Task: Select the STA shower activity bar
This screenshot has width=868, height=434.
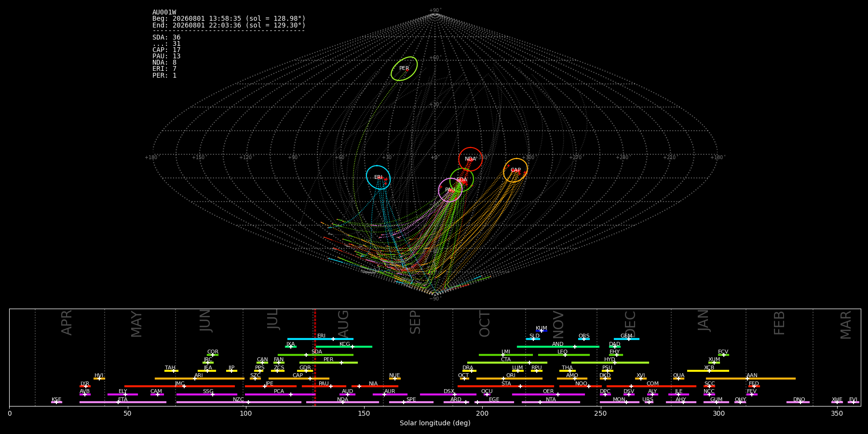Action: (506, 386)
